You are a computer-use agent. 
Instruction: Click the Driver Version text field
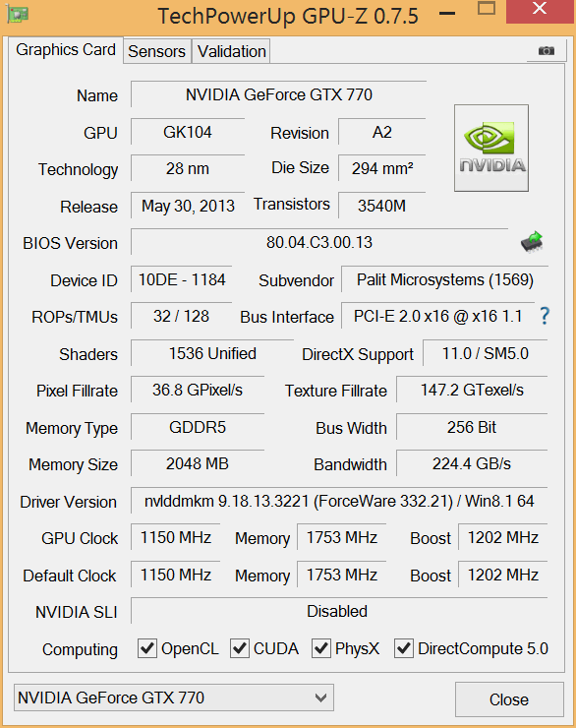[x=339, y=501]
